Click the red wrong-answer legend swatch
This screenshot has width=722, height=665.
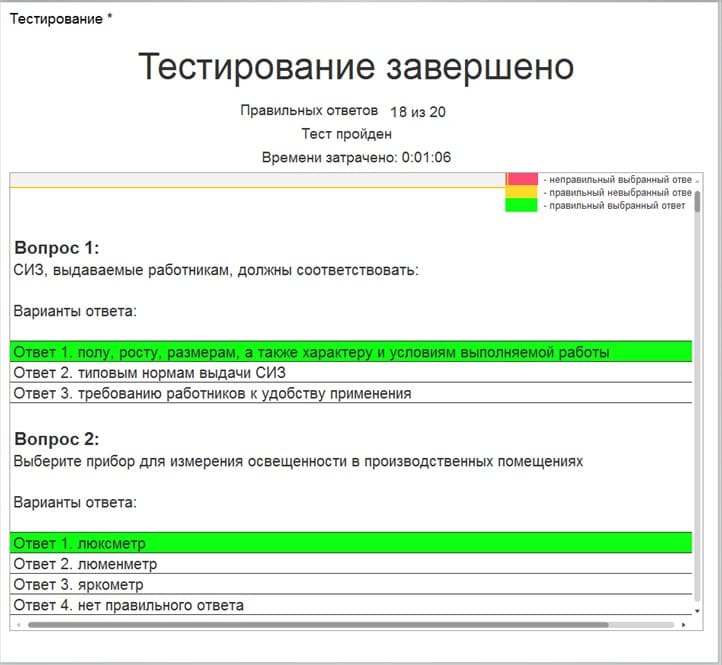[x=522, y=179]
